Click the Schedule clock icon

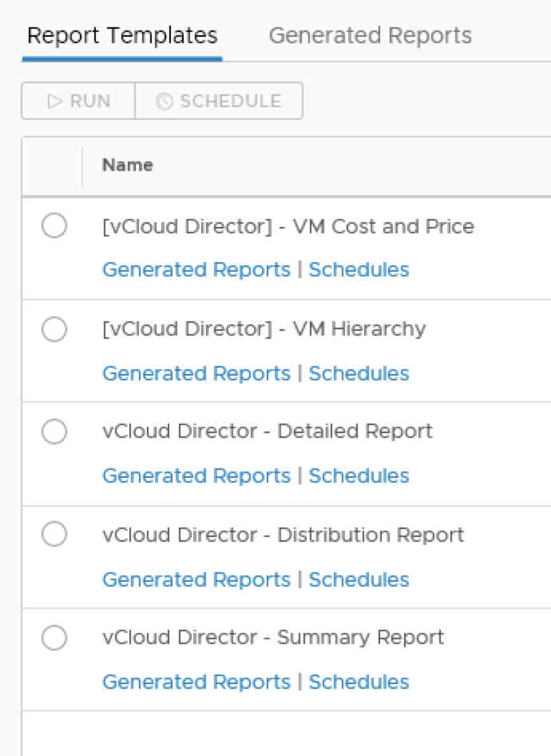pos(165,101)
